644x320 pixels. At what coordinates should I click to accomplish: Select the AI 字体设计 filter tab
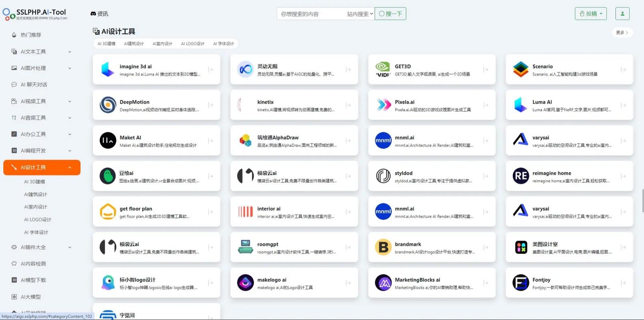(x=223, y=44)
